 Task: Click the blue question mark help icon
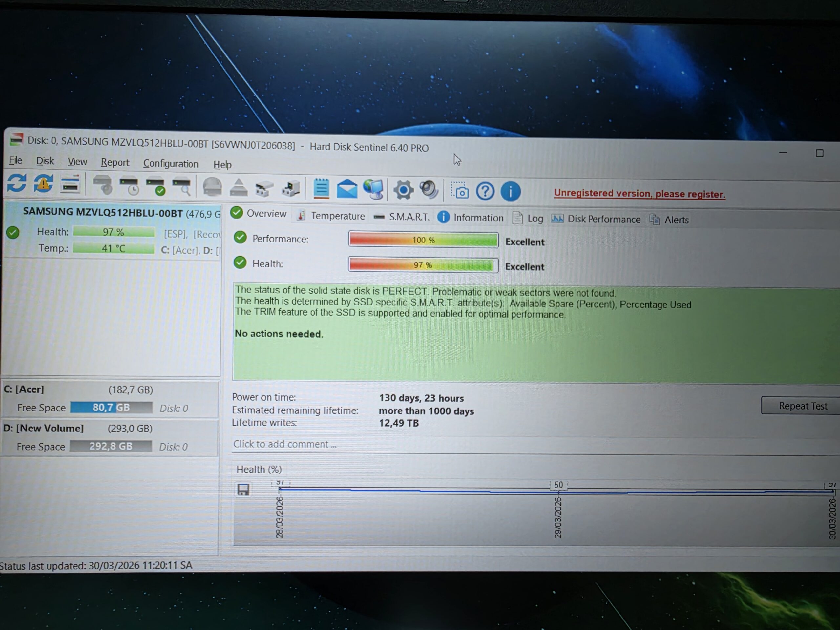[485, 191]
